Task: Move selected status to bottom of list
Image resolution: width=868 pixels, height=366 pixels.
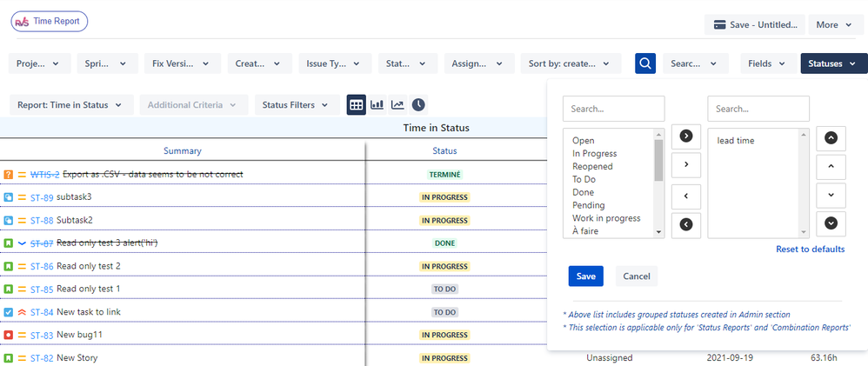Action: (831, 223)
